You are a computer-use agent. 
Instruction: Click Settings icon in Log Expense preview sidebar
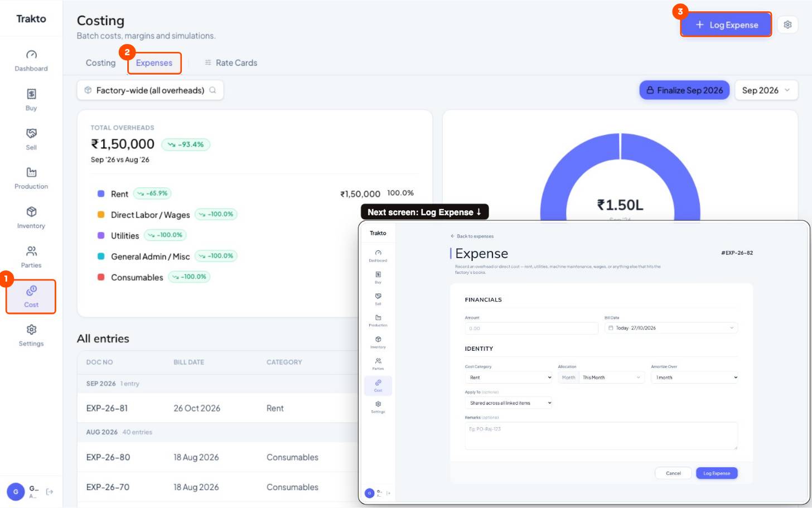point(378,404)
